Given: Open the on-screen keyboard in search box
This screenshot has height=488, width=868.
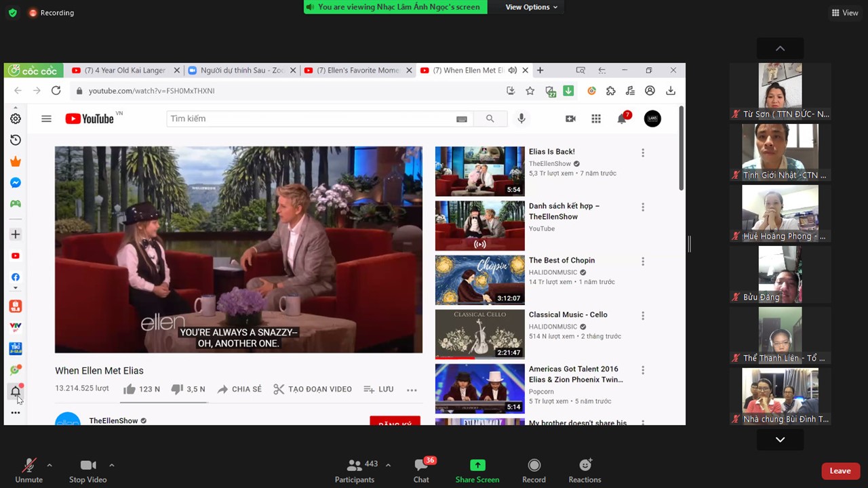Looking at the screenshot, I should coord(462,119).
